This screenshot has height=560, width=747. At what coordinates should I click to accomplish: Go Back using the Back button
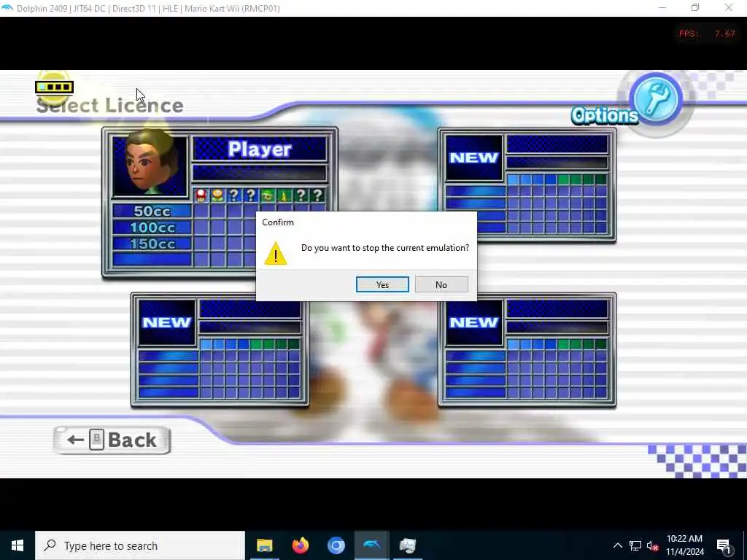(x=112, y=440)
